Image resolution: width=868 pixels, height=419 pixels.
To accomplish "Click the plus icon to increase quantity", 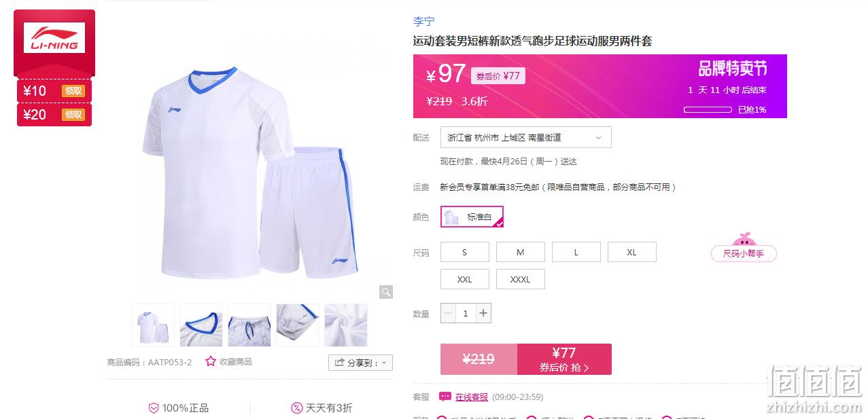I will (483, 313).
